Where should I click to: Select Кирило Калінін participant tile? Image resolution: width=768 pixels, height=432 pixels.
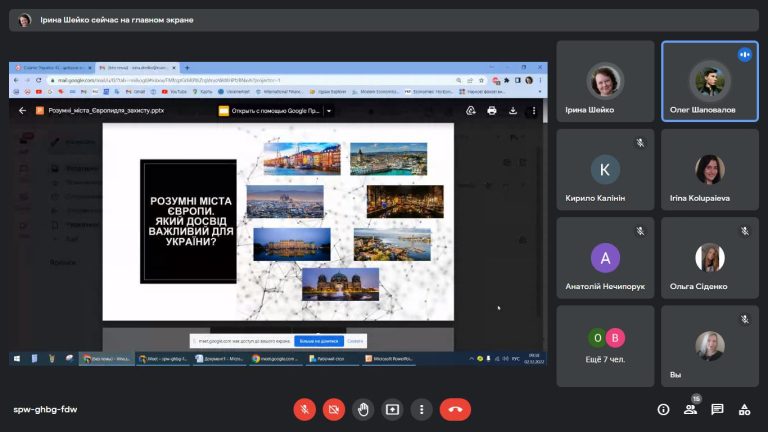605,169
